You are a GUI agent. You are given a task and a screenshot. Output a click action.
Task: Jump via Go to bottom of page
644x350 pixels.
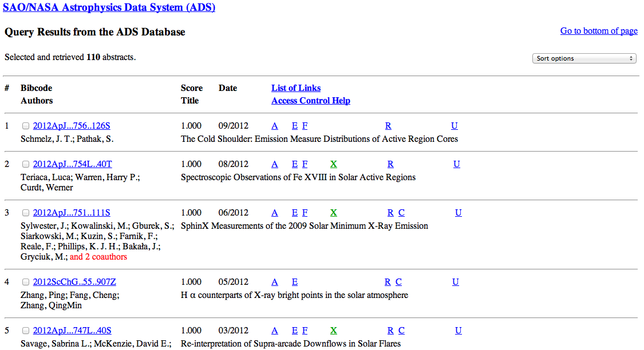[598, 31]
